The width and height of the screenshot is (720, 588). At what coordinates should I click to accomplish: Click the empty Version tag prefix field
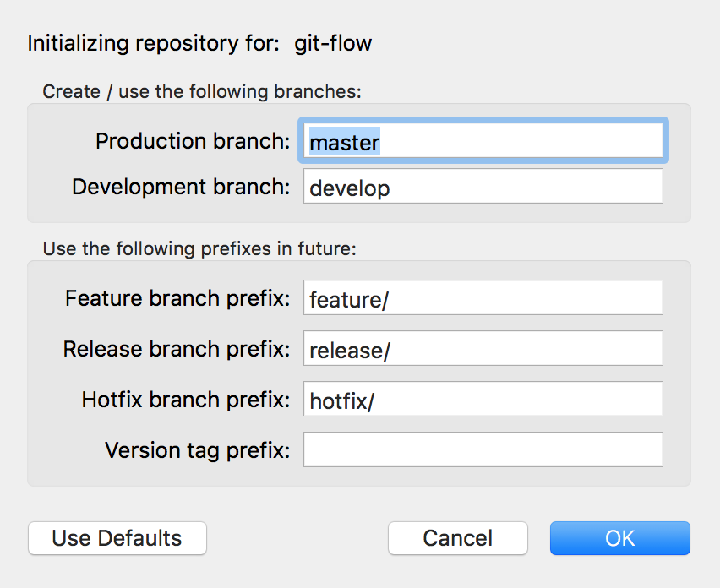pos(482,449)
